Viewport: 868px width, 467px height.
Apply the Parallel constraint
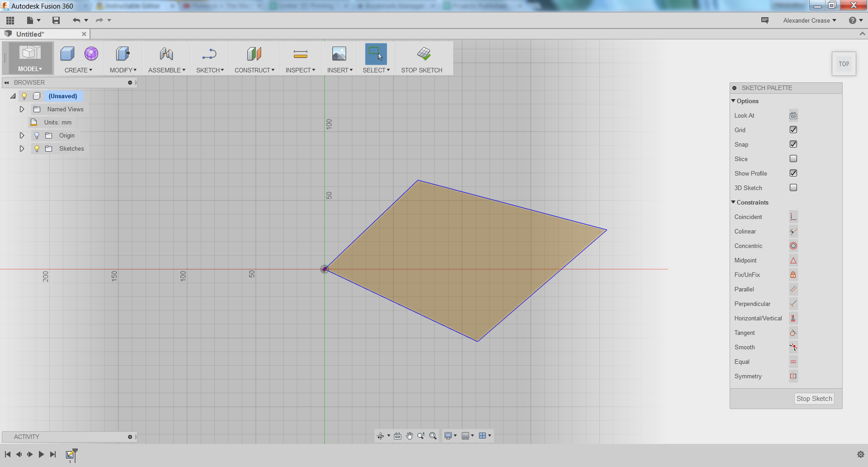point(793,290)
